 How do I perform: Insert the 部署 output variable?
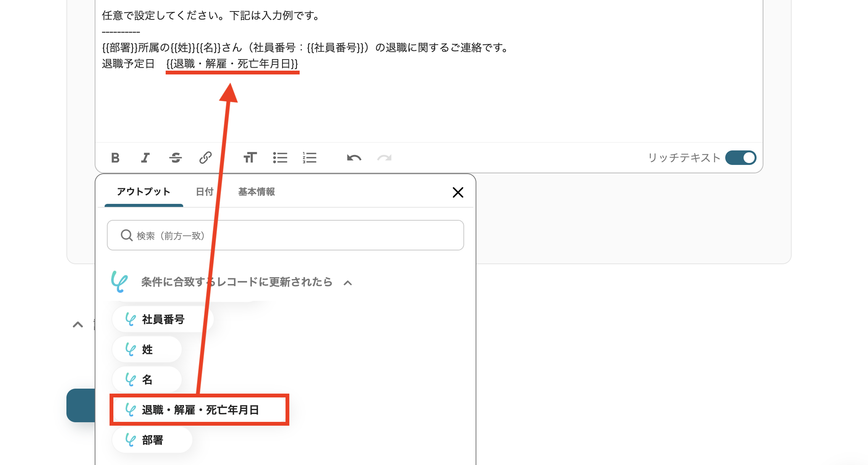coord(152,440)
